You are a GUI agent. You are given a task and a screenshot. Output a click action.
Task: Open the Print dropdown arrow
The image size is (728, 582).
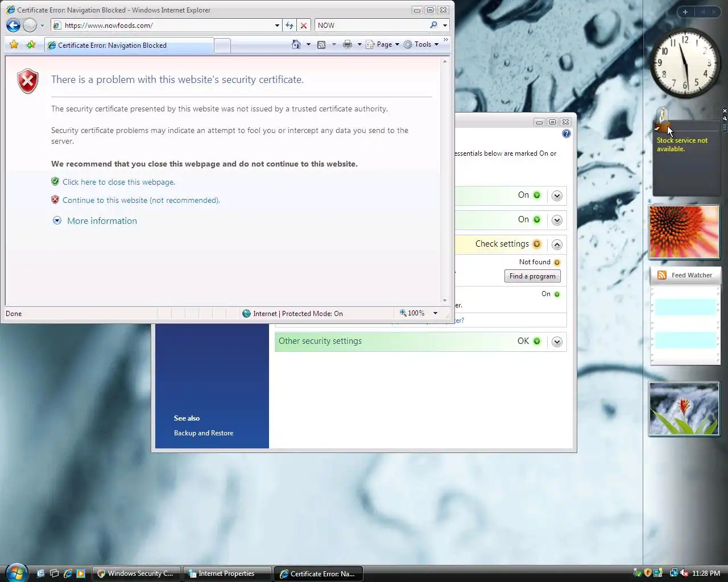pos(359,44)
